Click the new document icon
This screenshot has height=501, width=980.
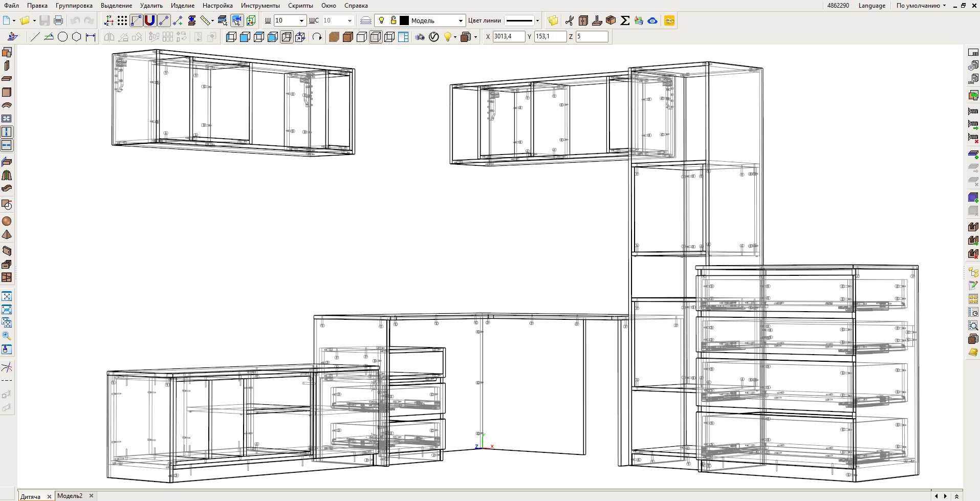[6, 20]
